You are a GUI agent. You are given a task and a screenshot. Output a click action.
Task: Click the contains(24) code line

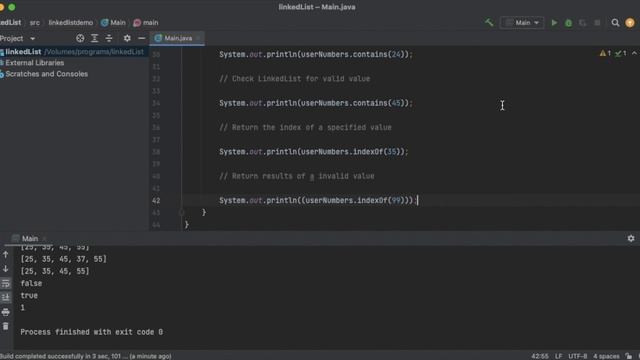click(316, 54)
